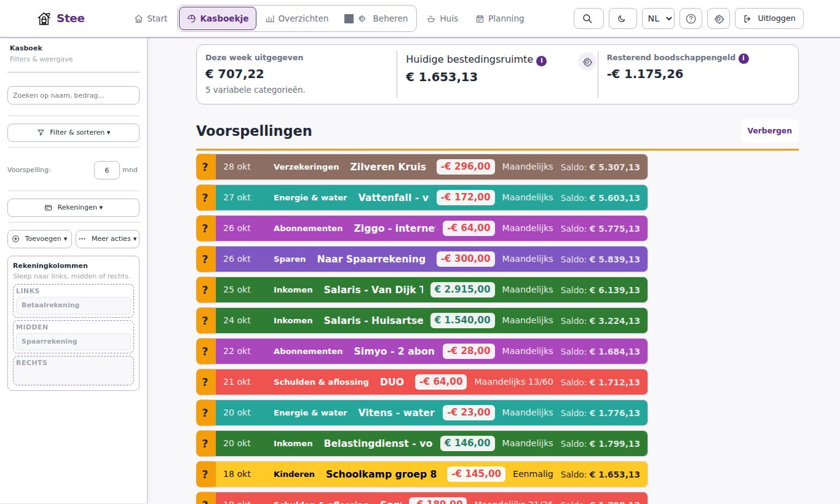
Task: Open the Planning tab
Action: [500, 18]
